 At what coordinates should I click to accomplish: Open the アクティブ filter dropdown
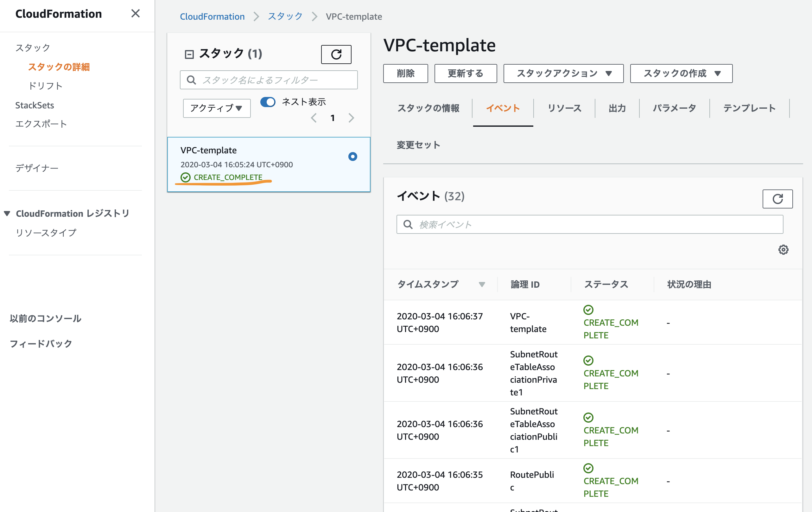tap(217, 108)
